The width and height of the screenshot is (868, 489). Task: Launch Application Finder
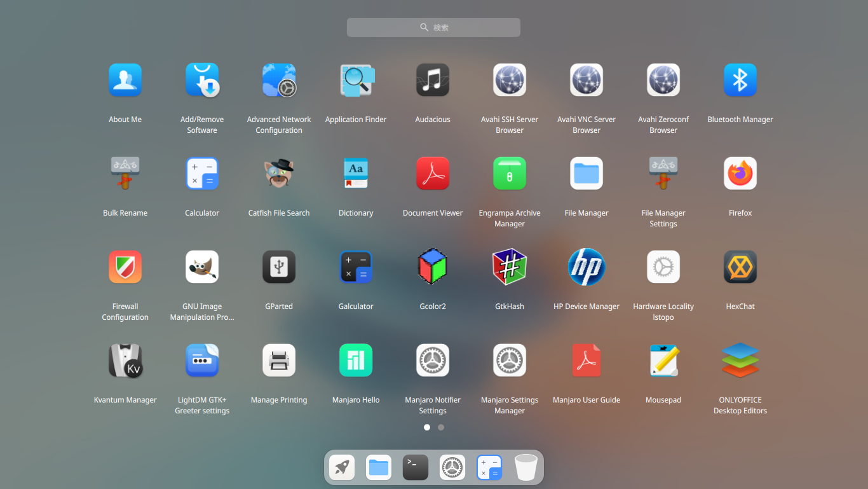coord(356,80)
